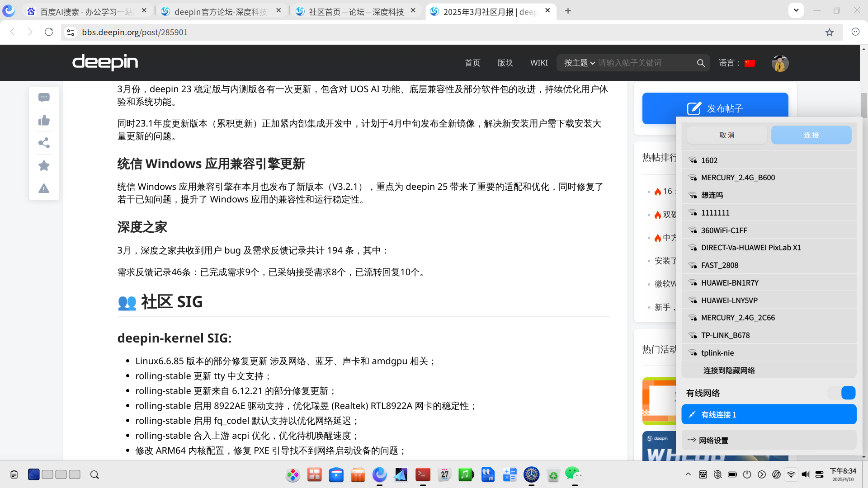Favorite the post with star icon
The image size is (868, 488).
point(44,165)
